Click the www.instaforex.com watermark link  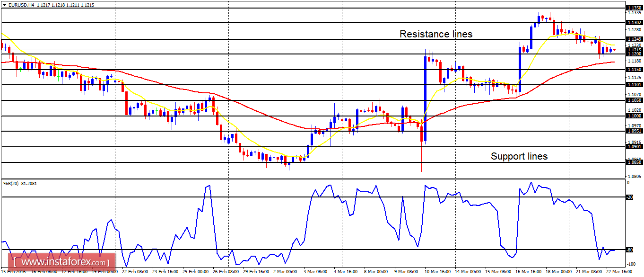62,262
